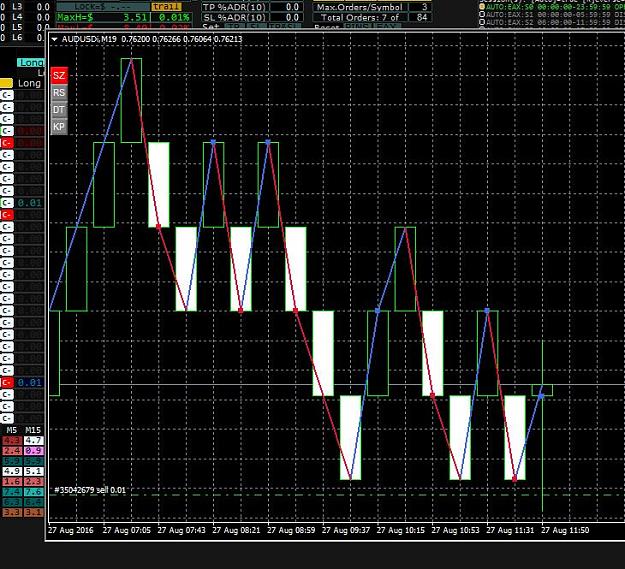This screenshot has height=569, width=625.
Task: Click the white 4.7 cell
Action: 33,440
